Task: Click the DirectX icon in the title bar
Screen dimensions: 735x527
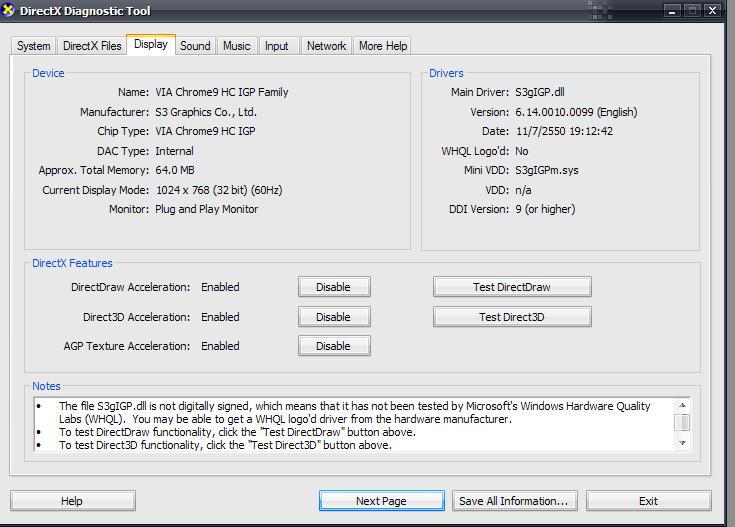Action: coord(9,11)
